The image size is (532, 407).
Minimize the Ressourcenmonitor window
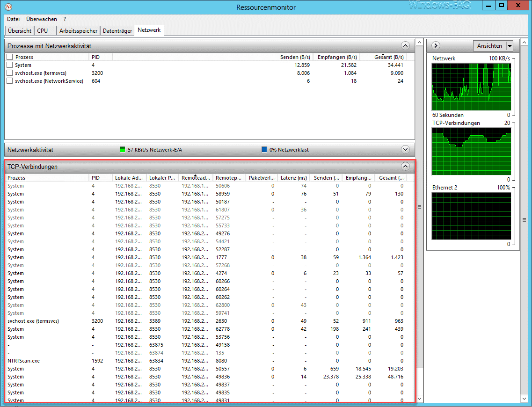(x=488, y=6)
